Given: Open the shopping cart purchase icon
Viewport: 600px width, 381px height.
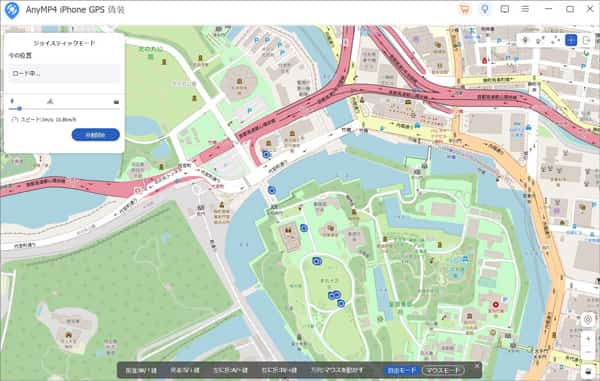Looking at the screenshot, I should (465, 10).
